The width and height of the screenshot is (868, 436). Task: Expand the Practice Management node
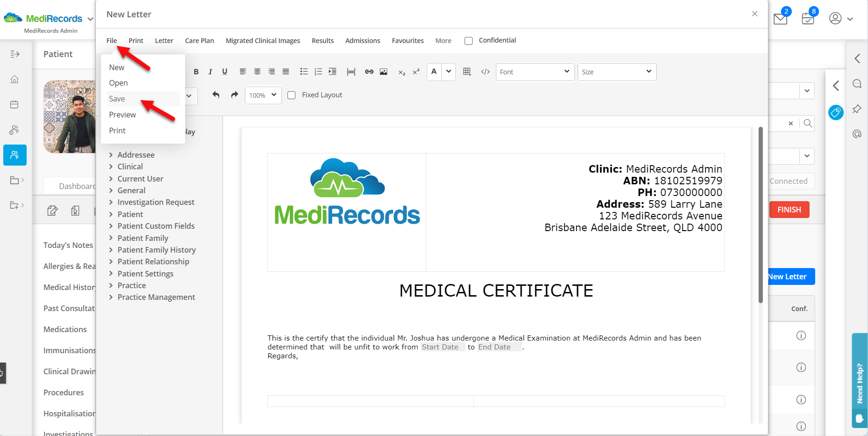[x=111, y=297]
